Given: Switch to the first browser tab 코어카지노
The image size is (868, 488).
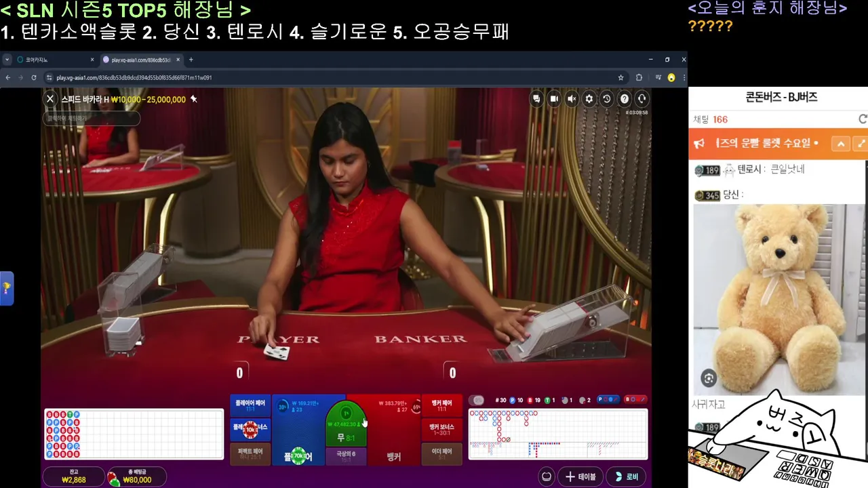Looking at the screenshot, I should click(x=54, y=60).
